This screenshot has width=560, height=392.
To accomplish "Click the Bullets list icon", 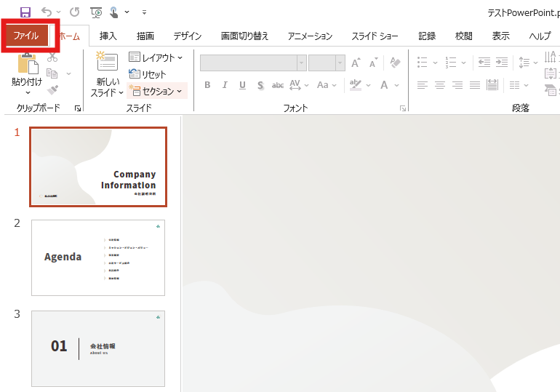I will pos(422,63).
